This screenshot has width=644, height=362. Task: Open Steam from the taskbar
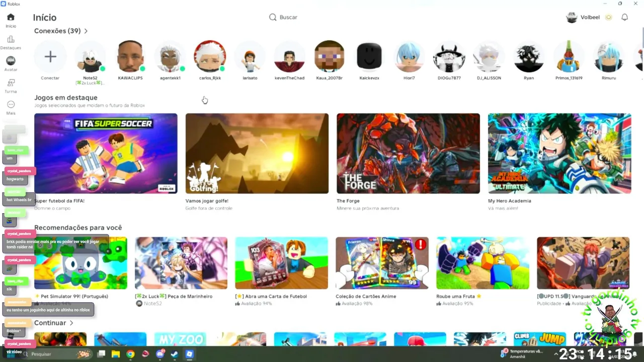[x=174, y=354]
